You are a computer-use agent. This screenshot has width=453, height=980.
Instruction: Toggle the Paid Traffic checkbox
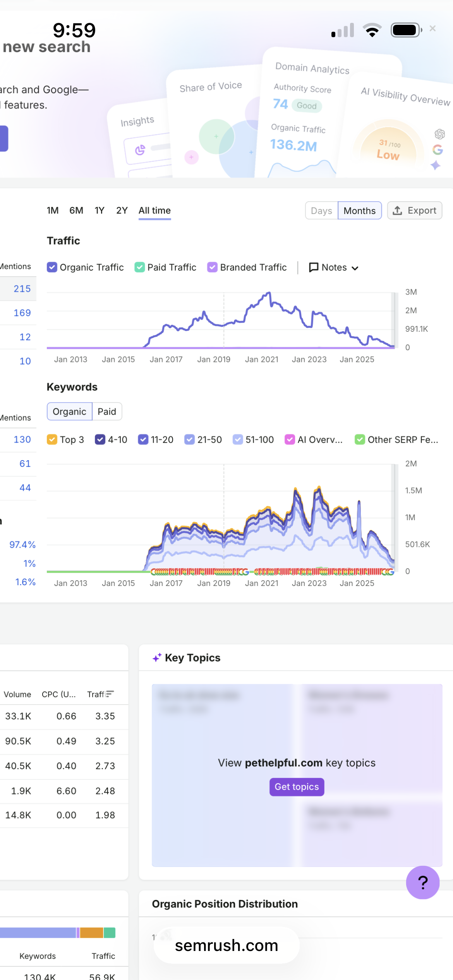click(x=139, y=267)
